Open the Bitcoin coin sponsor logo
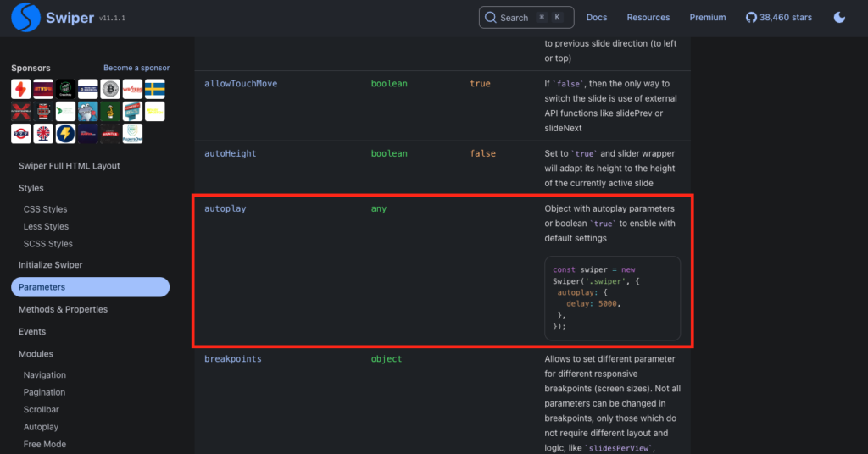This screenshot has height=454, width=868. tap(110, 89)
